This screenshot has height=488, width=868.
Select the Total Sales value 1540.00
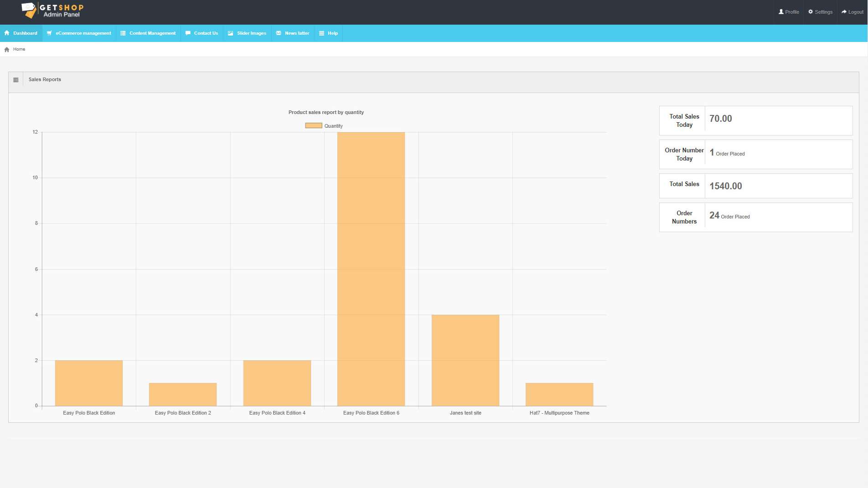(x=725, y=186)
